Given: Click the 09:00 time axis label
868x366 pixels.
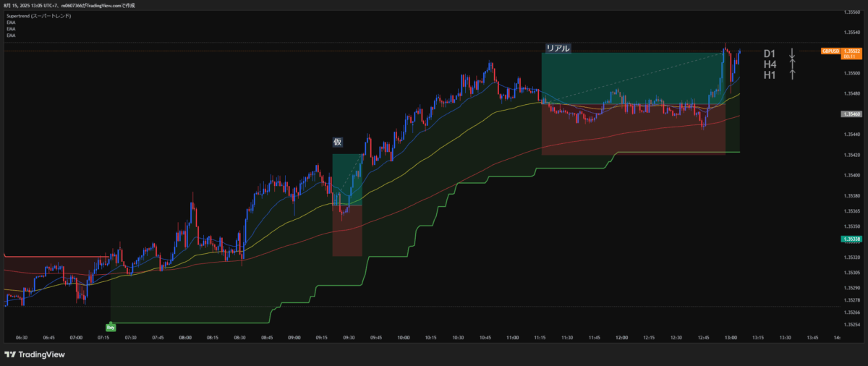Looking at the screenshot, I should tap(294, 337).
